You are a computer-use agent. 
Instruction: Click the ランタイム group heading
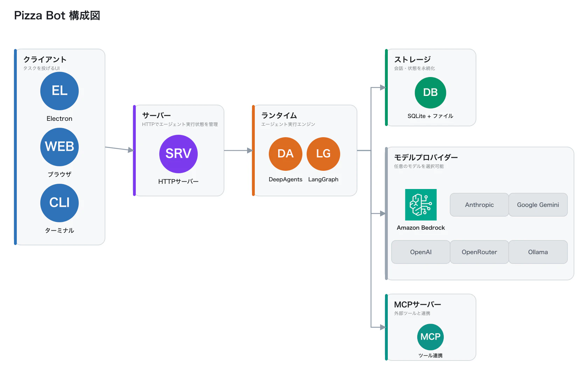(x=279, y=115)
